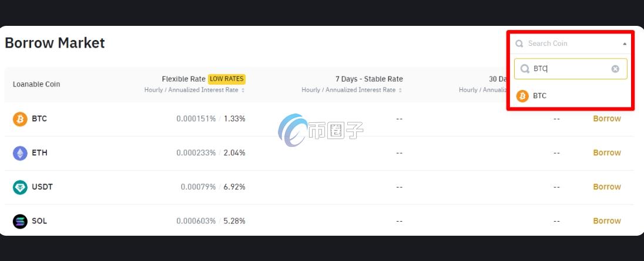Viewport: 644px width, 261px height.
Task: Click the ETH coin icon
Action: 20,153
